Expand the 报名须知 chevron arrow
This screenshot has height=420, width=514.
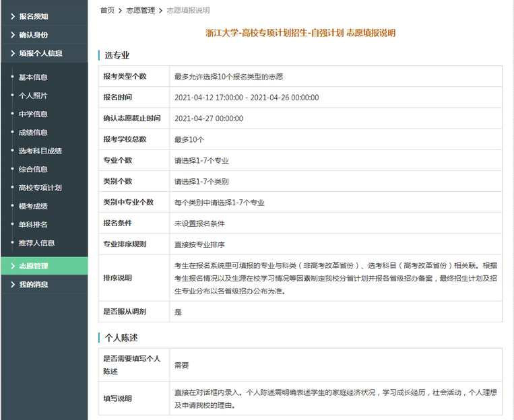(x=13, y=16)
